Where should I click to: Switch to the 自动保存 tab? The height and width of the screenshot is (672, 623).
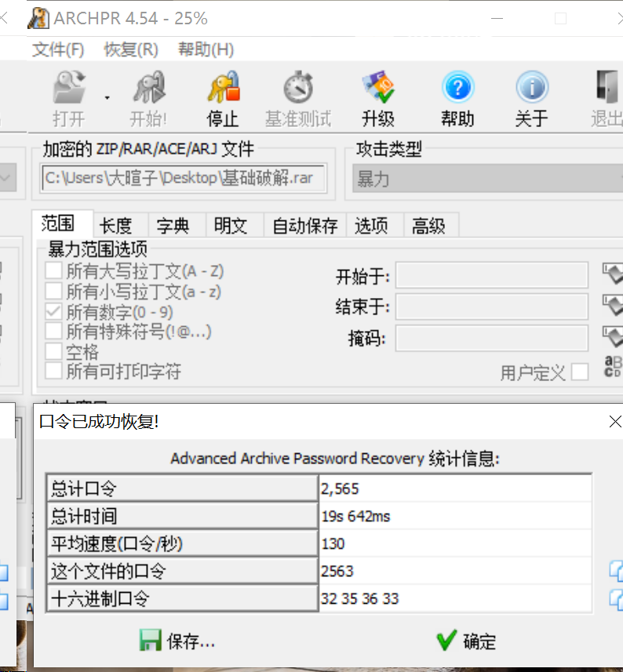click(305, 225)
